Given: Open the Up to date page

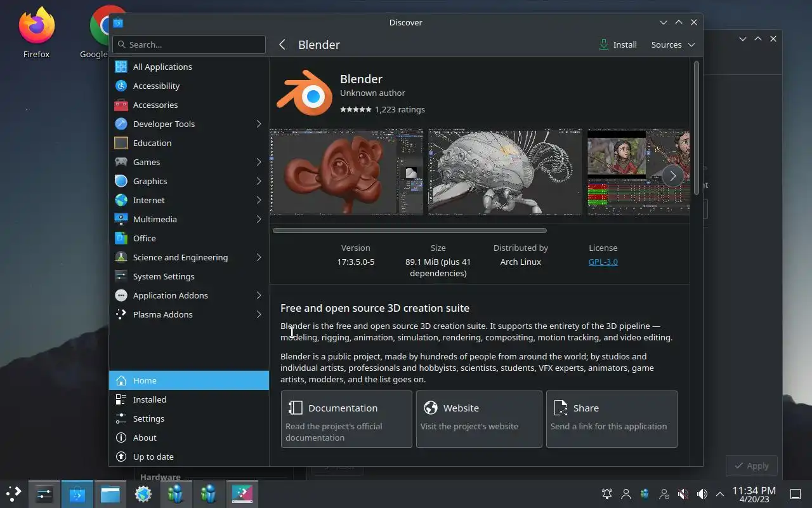Looking at the screenshot, I should pyautogui.click(x=189, y=457).
